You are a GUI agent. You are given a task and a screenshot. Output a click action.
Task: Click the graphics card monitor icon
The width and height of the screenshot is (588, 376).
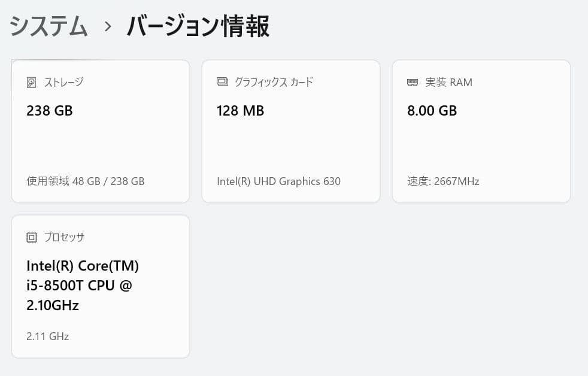pos(222,82)
